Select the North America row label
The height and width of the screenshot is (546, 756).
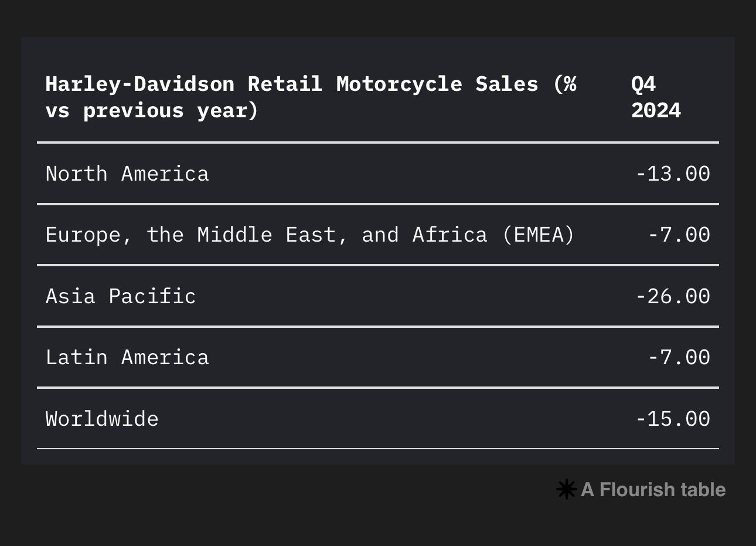pyautogui.click(x=127, y=174)
